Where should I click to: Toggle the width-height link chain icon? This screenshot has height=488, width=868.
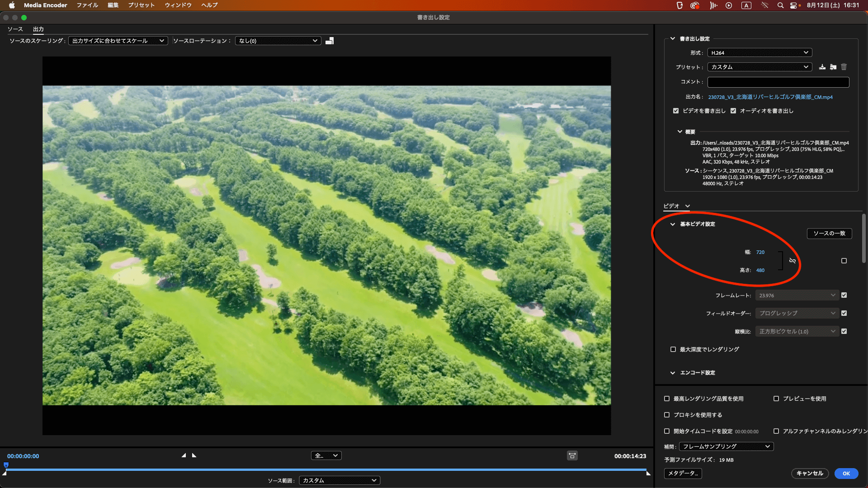pos(793,261)
